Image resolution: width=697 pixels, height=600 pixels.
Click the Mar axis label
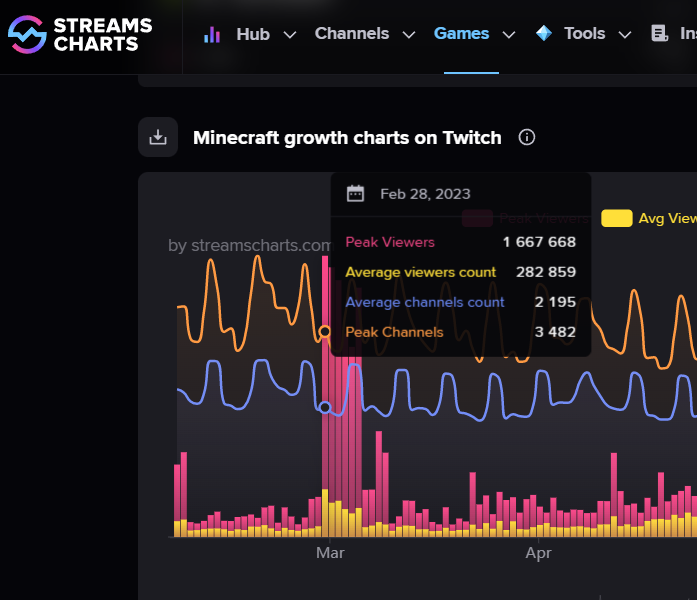tap(330, 553)
